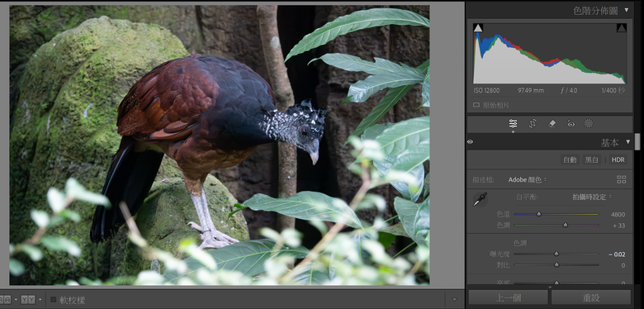Viewport: 644px width, 309px height.
Task: Click the 重設 reset button
Action: [x=591, y=297]
